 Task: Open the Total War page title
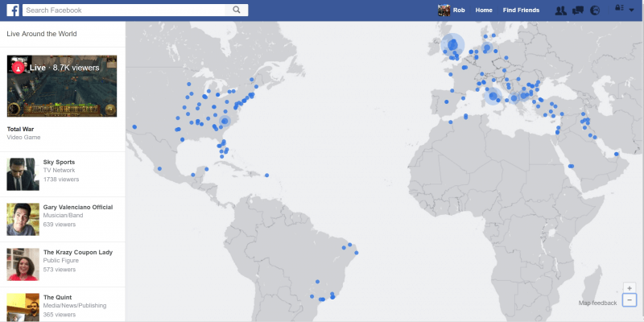[x=21, y=129]
